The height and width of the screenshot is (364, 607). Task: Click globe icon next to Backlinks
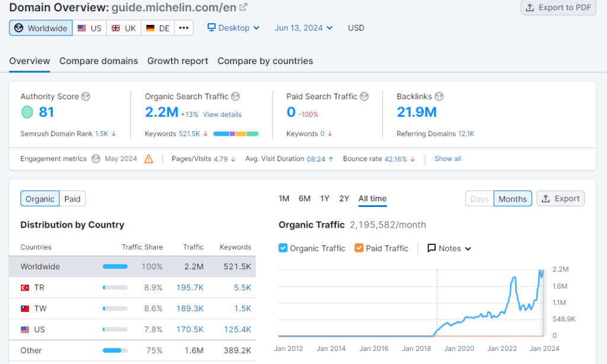[439, 97]
